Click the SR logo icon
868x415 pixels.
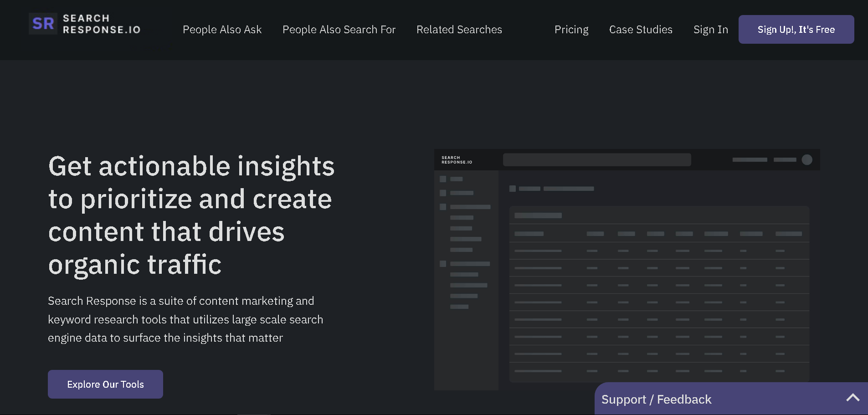43,24
